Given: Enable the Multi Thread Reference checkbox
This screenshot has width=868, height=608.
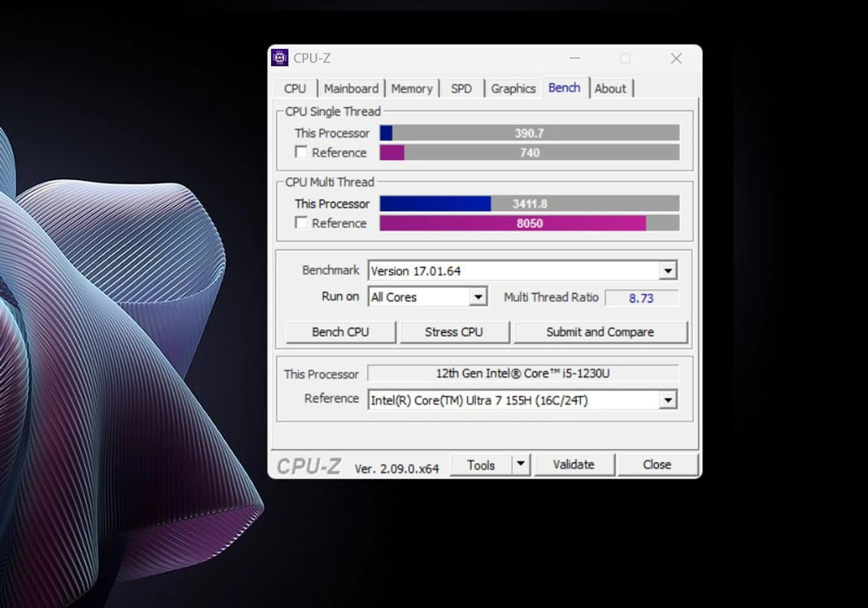Looking at the screenshot, I should point(301,223).
